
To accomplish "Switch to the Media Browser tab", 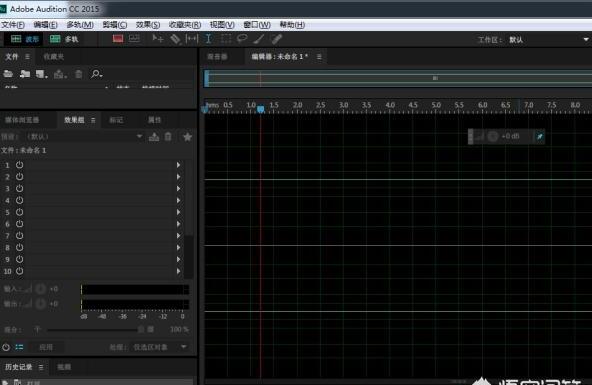I will [22, 120].
